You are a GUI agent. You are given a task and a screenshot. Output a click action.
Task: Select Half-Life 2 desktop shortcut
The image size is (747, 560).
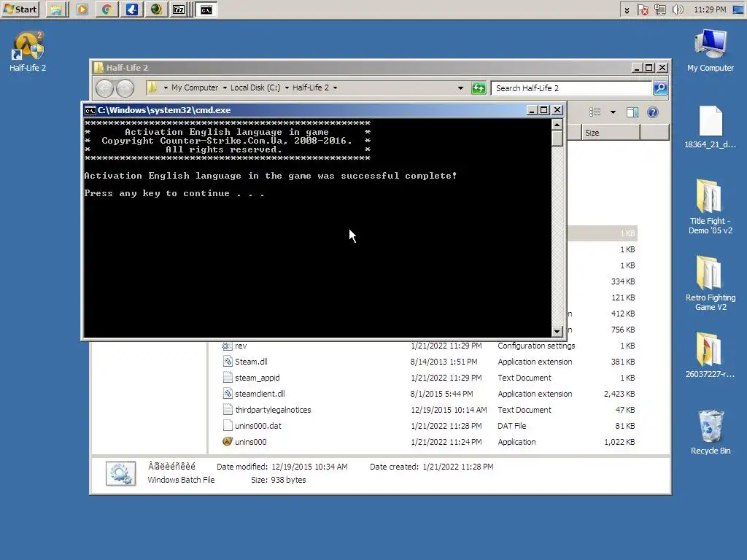[28, 52]
